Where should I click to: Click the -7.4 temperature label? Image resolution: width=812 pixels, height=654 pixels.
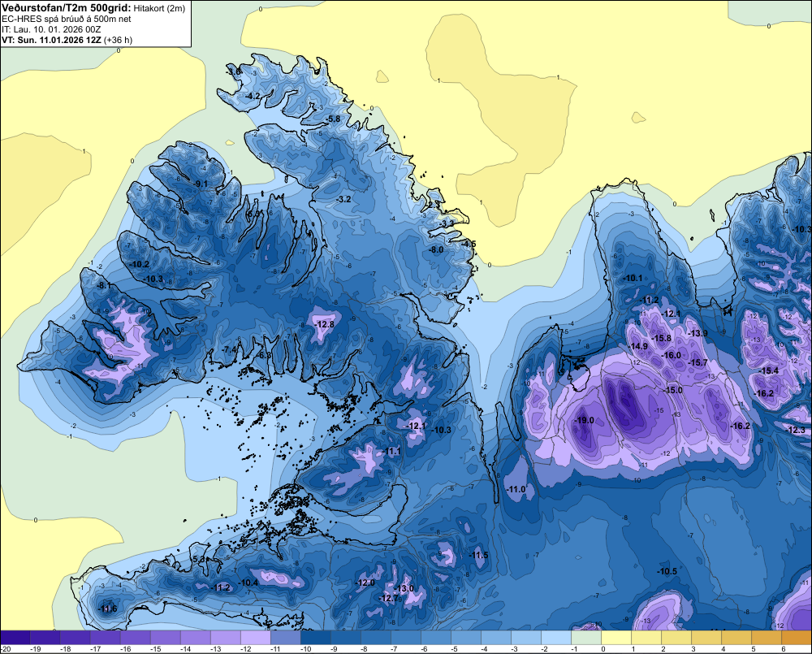point(230,350)
